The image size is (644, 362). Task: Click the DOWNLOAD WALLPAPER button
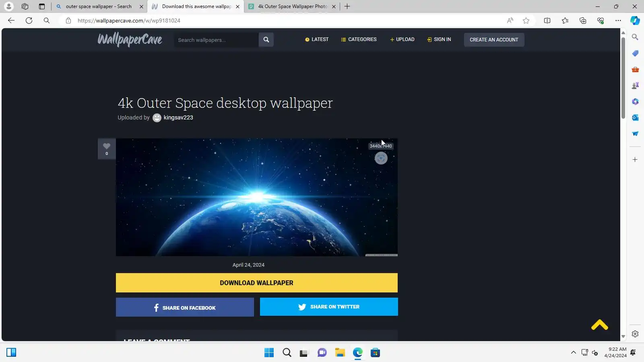tap(257, 283)
